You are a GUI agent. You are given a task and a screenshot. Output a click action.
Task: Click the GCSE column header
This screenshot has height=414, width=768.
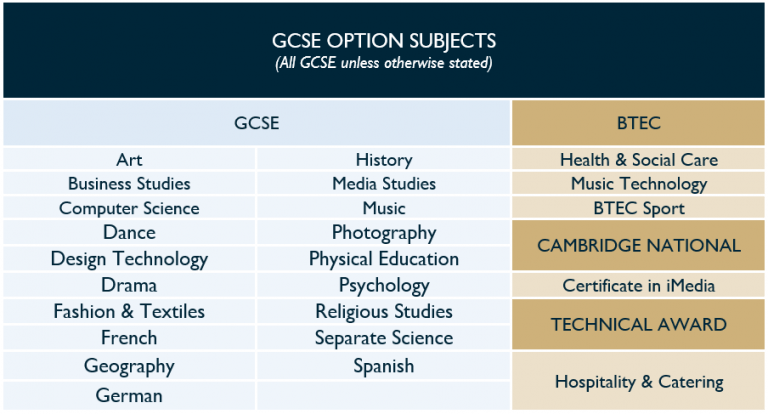[256, 123]
